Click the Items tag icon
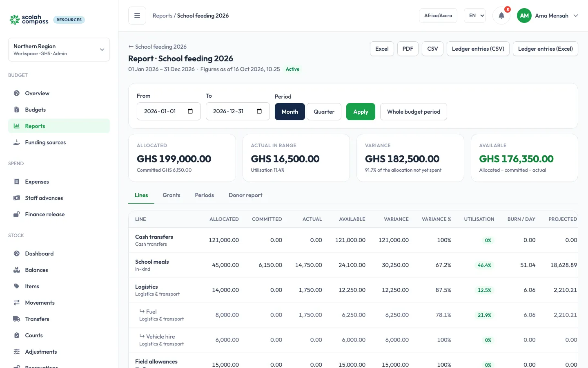 click(x=17, y=286)
